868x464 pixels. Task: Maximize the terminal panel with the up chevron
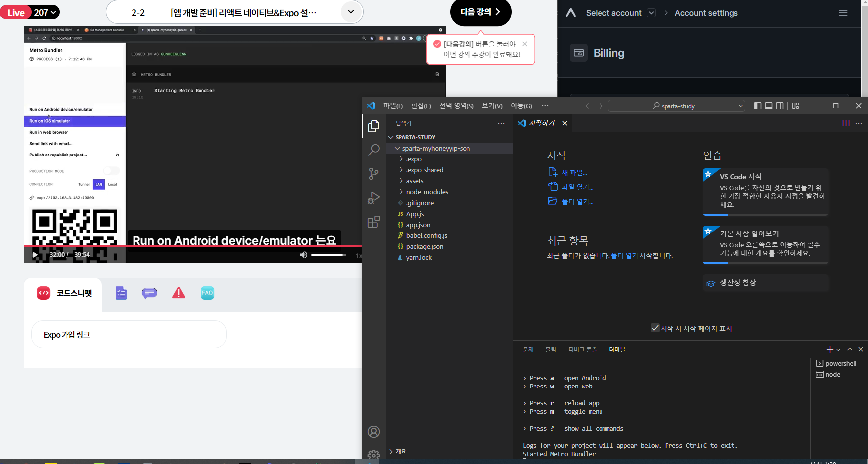click(x=850, y=350)
